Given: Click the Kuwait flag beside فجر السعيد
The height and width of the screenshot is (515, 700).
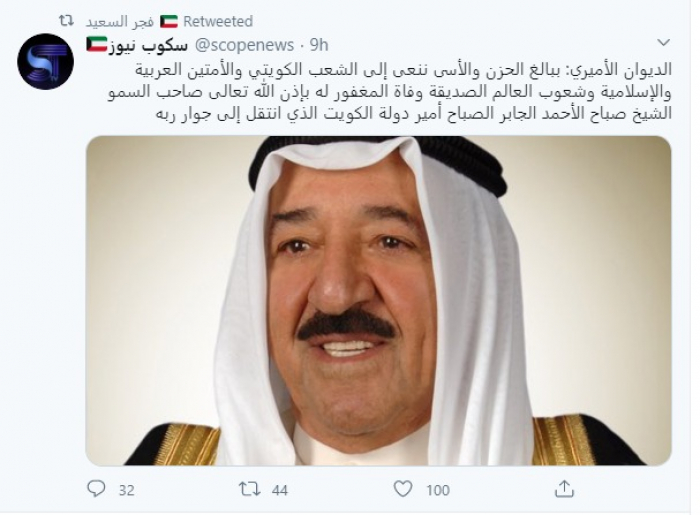Looking at the screenshot, I should point(169,21).
